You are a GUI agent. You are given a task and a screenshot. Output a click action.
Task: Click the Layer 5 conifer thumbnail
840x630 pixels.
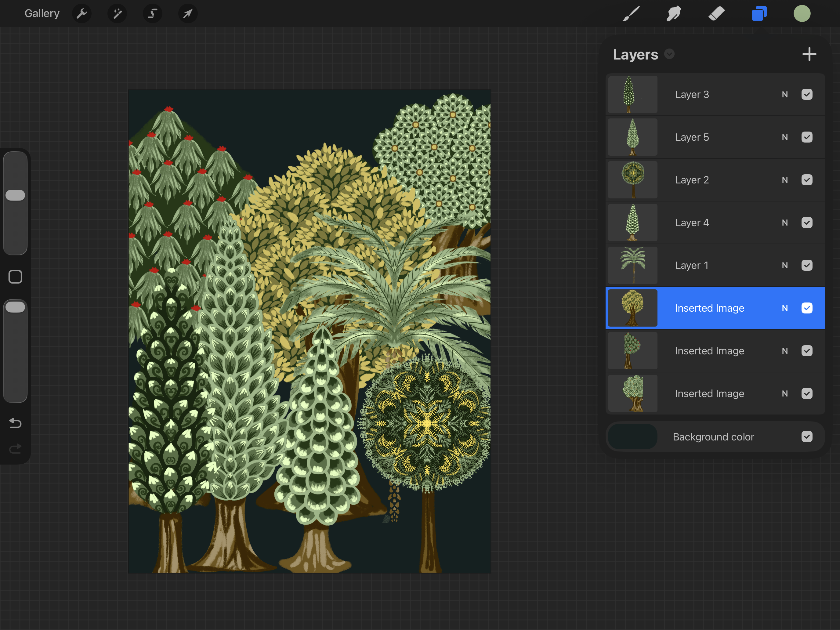click(x=633, y=137)
